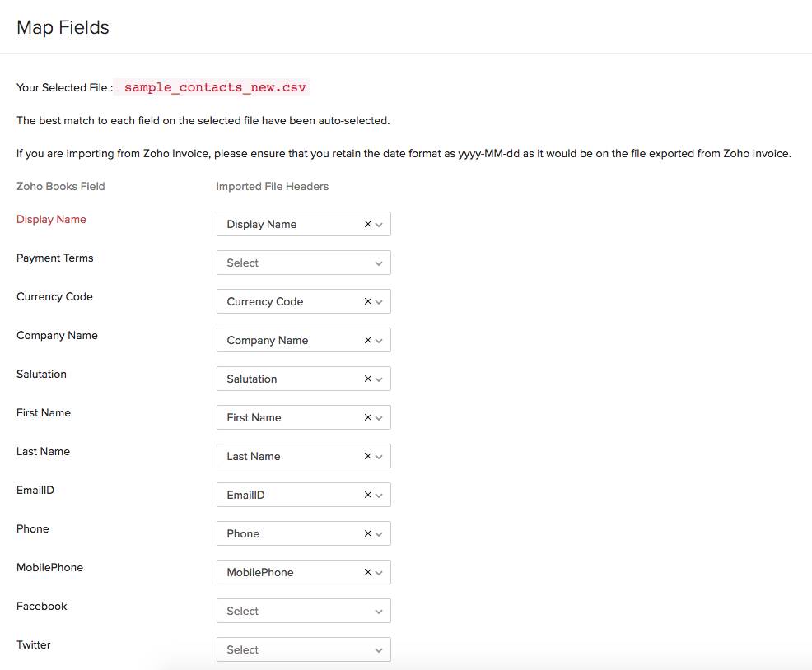Viewport: 812px width, 670px height.
Task: Clear the Display Name mapping with X icon
Action: pyautogui.click(x=368, y=224)
